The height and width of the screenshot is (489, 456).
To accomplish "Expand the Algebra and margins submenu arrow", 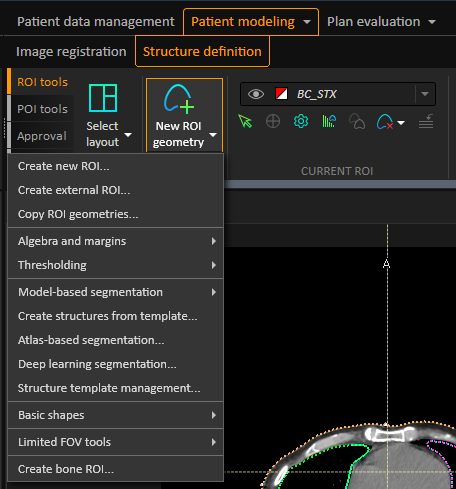I will (x=214, y=241).
